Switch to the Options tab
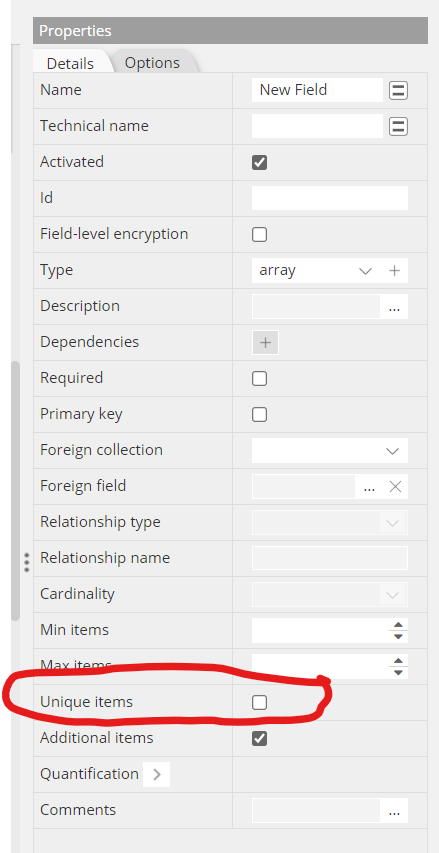 [x=152, y=63]
